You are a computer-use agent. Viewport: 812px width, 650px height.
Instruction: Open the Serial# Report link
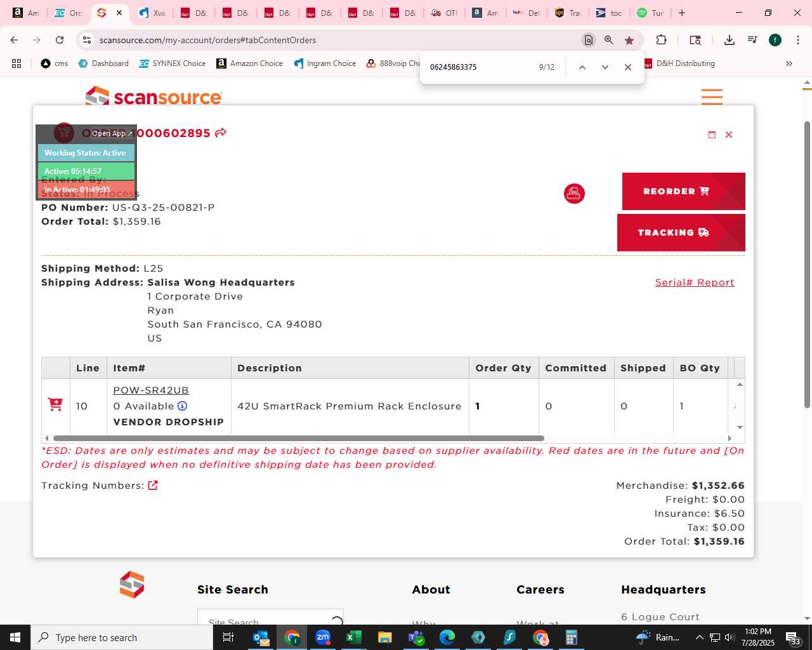pos(695,282)
